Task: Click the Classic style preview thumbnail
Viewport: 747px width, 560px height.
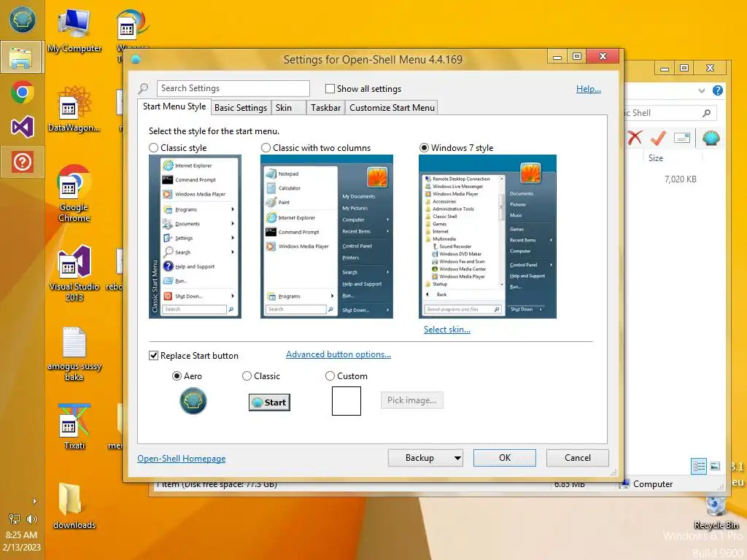Action: point(196,237)
